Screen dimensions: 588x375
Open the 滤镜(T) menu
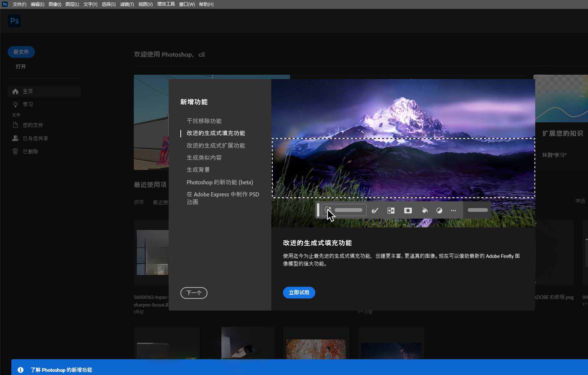(127, 4)
